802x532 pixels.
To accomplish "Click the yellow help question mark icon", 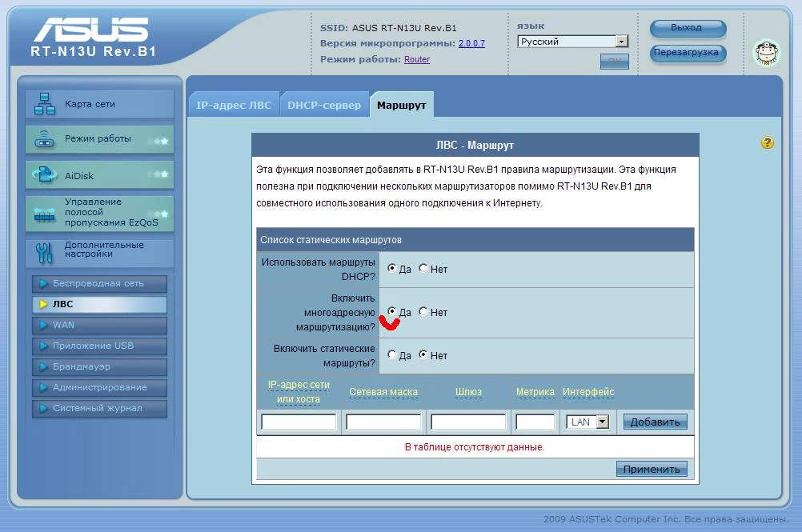I will [x=768, y=143].
